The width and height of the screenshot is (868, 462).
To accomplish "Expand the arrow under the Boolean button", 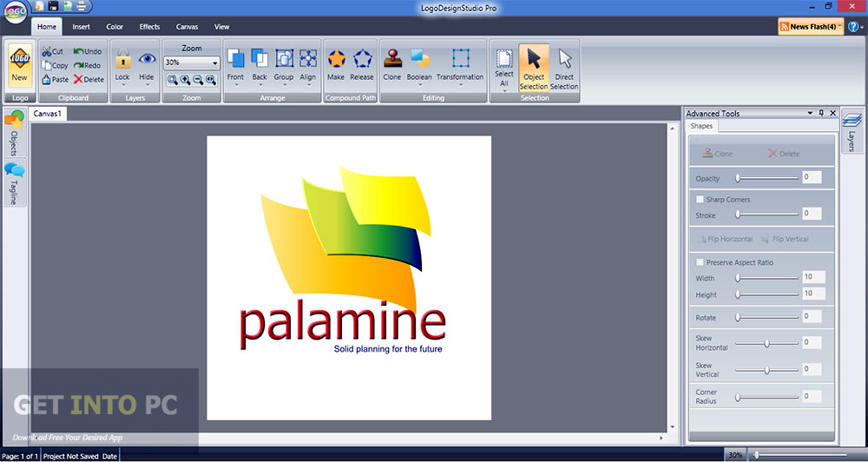I will 419,85.
